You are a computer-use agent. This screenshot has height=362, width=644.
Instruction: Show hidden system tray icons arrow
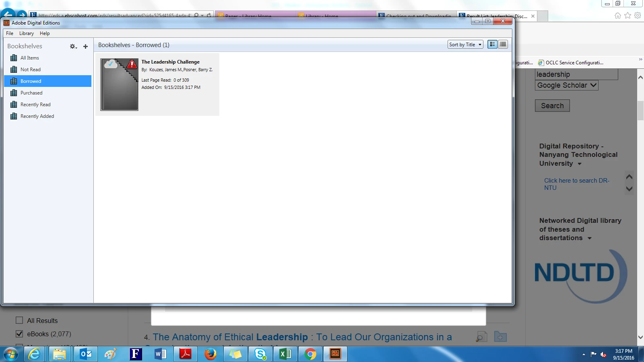pyautogui.click(x=584, y=354)
